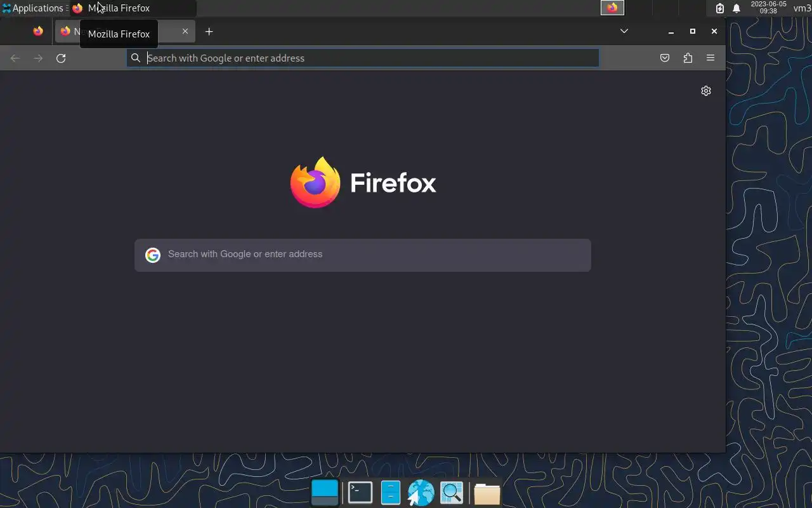
Task: Select the New Tab tab
Action: 125,31
